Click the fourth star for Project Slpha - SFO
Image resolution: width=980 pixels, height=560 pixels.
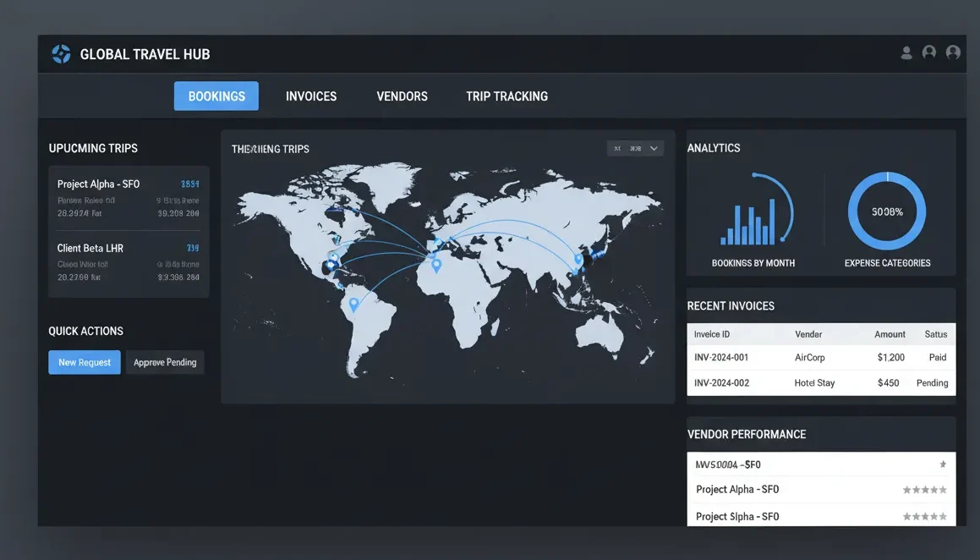934,516
